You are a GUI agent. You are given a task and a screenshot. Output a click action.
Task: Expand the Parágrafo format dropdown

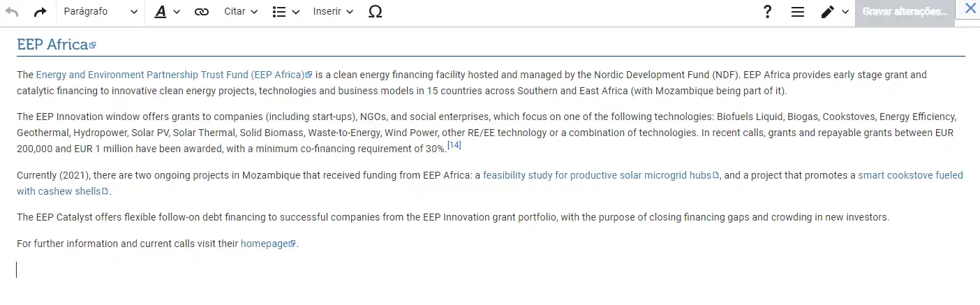(101, 12)
